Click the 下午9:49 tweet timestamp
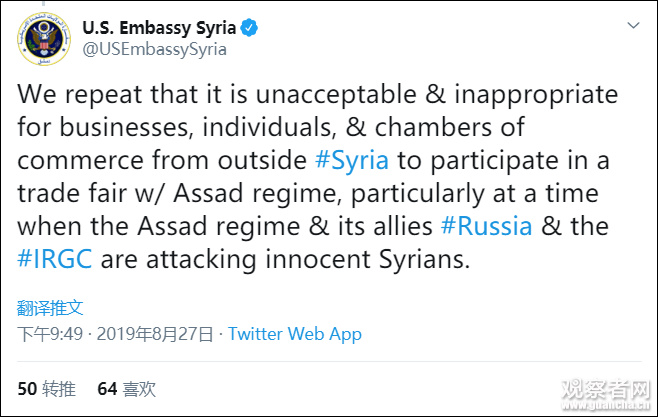The image size is (658, 417). click(x=50, y=334)
